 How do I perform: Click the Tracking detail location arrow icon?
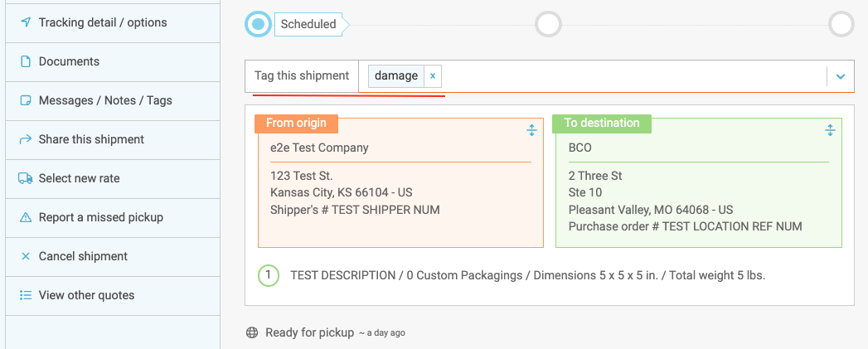pos(25,22)
